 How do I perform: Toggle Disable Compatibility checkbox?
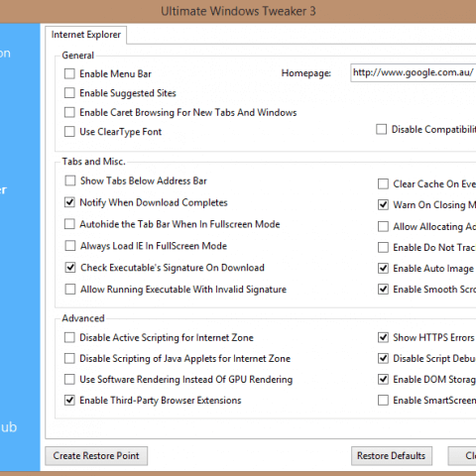[x=382, y=129]
